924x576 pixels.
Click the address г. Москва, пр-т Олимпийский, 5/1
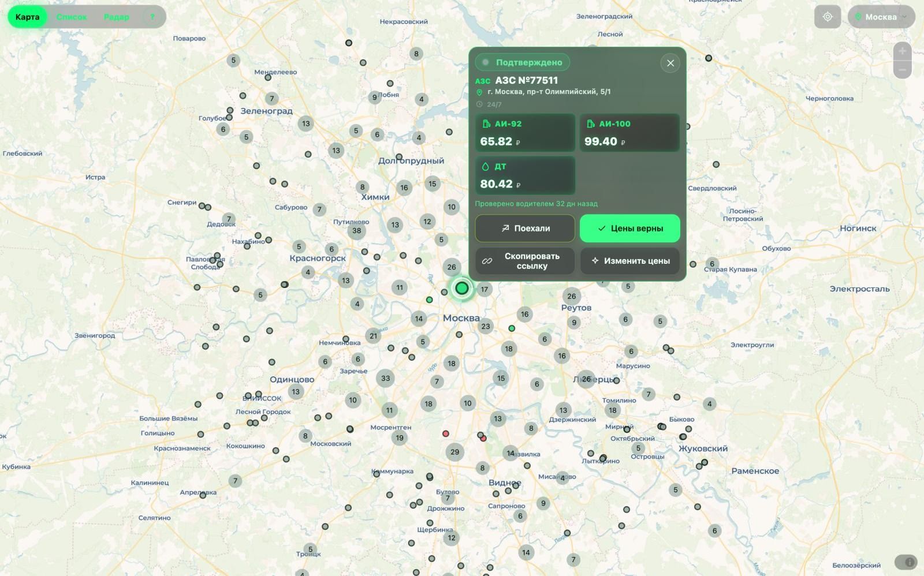click(549, 92)
